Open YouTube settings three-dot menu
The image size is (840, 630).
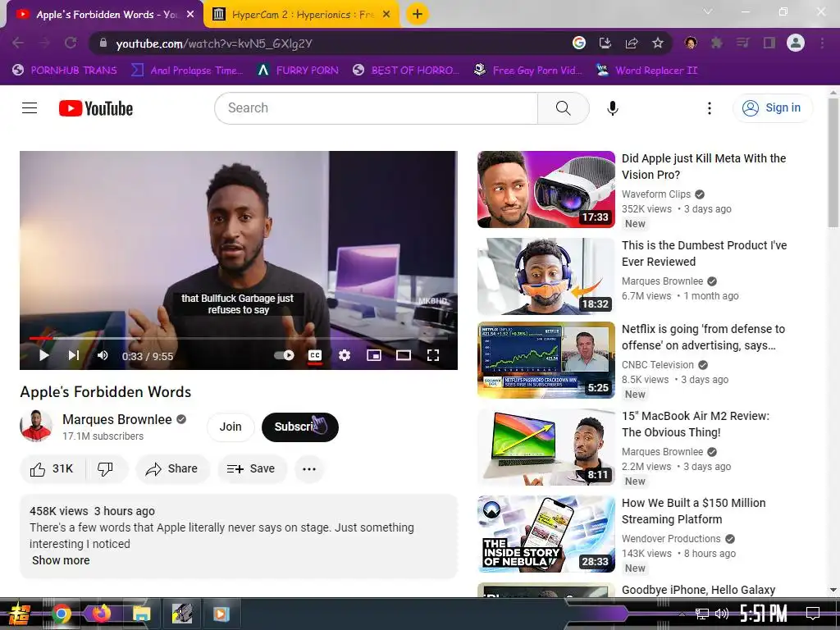[x=710, y=108]
